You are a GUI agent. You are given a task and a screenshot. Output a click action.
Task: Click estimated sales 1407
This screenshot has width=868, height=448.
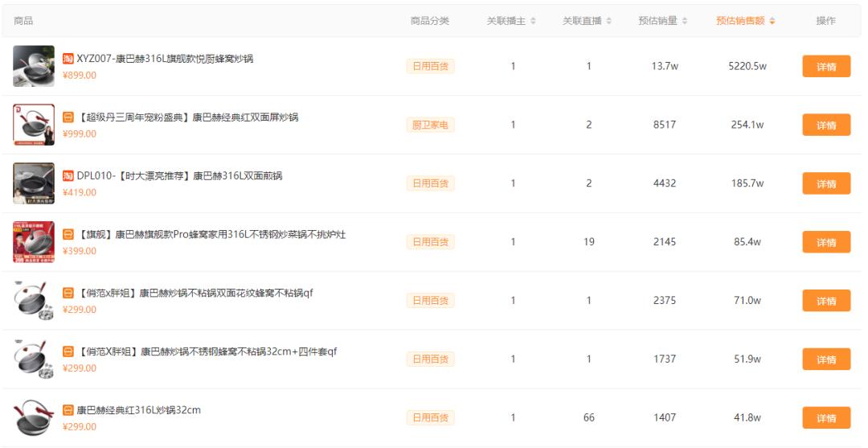[x=665, y=419]
